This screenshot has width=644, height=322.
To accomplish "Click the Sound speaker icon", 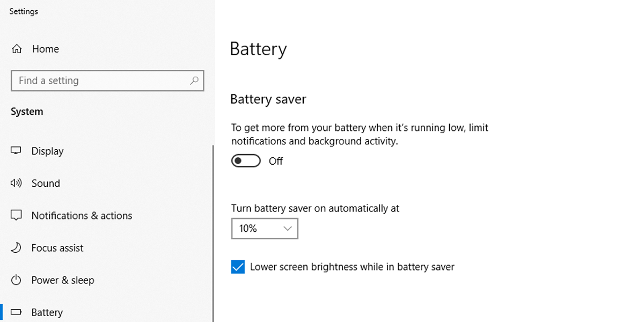I will click(16, 184).
